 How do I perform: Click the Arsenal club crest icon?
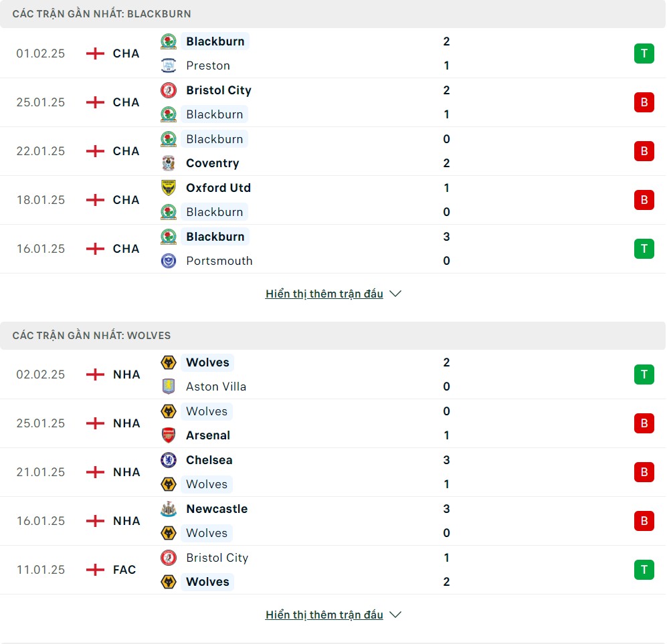point(169,435)
